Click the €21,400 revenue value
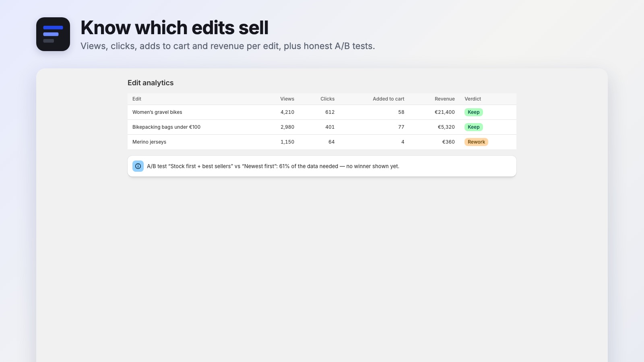 click(x=445, y=112)
